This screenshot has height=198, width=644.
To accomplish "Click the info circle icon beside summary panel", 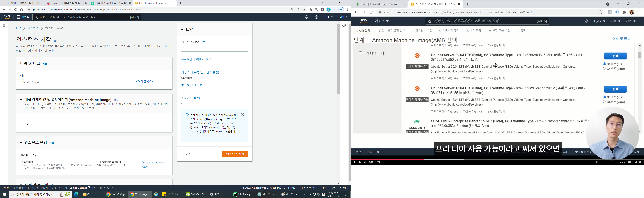I will point(344,25).
